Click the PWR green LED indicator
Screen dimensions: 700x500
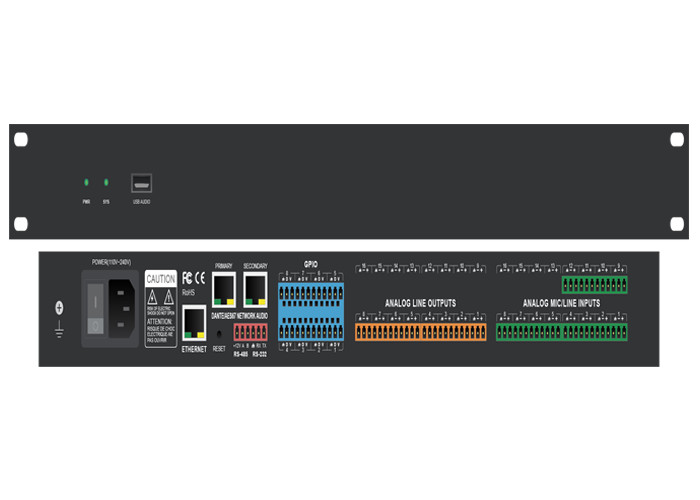(x=86, y=183)
